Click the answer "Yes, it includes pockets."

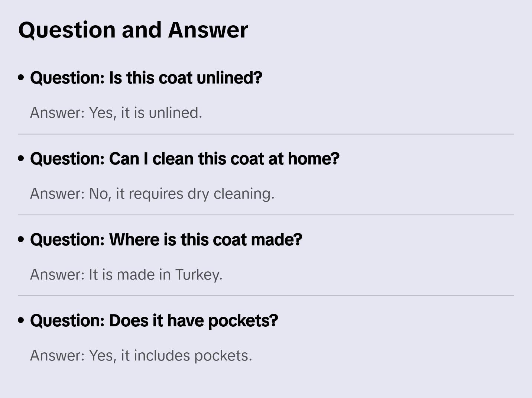tap(141, 356)
